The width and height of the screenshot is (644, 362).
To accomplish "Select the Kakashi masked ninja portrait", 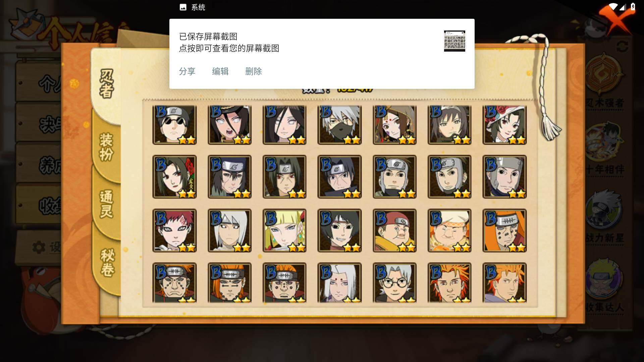I will (x=339, y=125).
